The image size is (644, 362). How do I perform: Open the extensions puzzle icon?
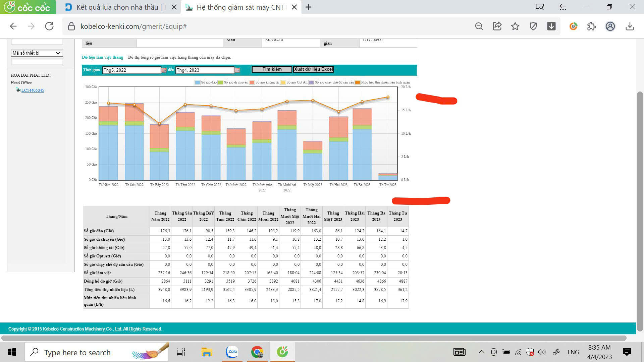(x=592, y=26)
